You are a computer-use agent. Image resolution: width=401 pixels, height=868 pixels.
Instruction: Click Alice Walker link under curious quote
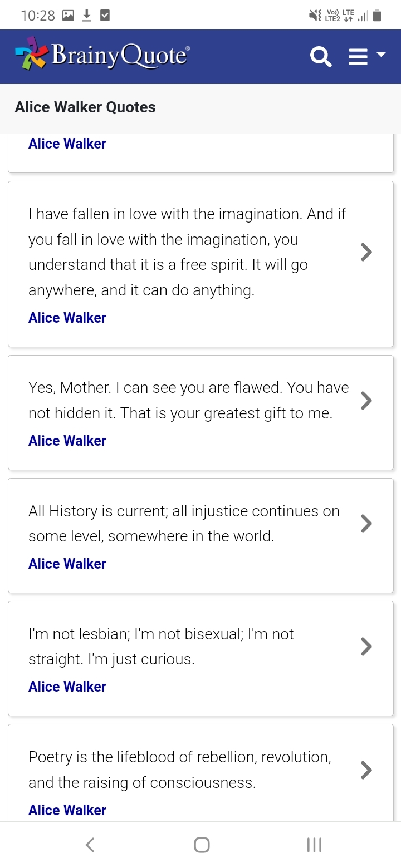pyautogui.click(x=67, y=687)
